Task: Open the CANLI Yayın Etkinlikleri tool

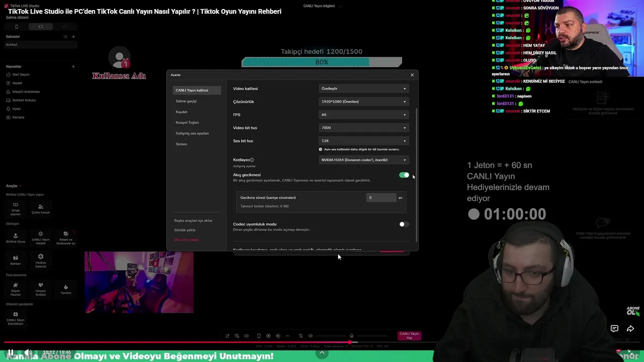Action: [x=16, y=318]
